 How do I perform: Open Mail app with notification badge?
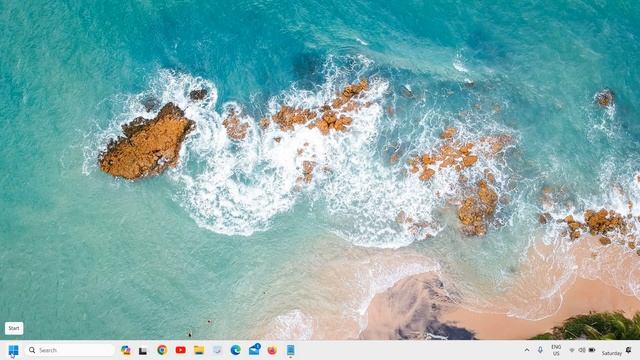coord(254,349)
